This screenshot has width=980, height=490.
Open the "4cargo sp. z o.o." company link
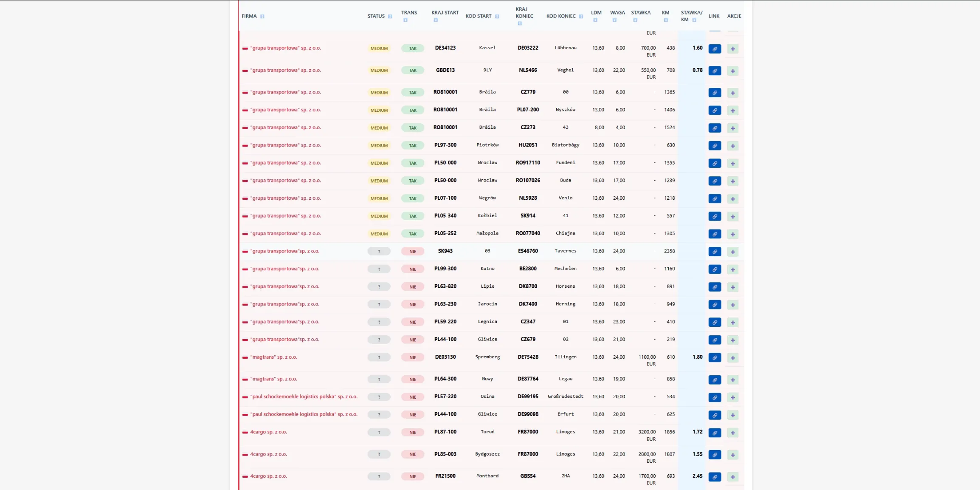[268, 432]
